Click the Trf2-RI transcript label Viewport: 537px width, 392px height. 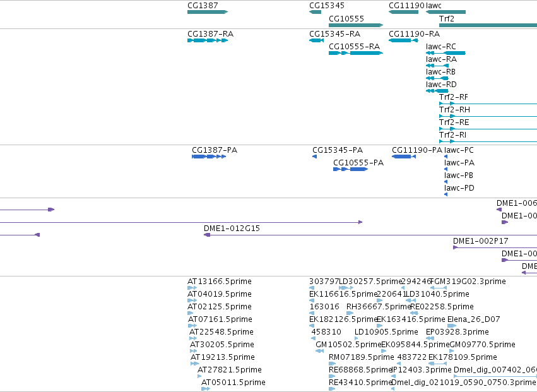point(452,135)
